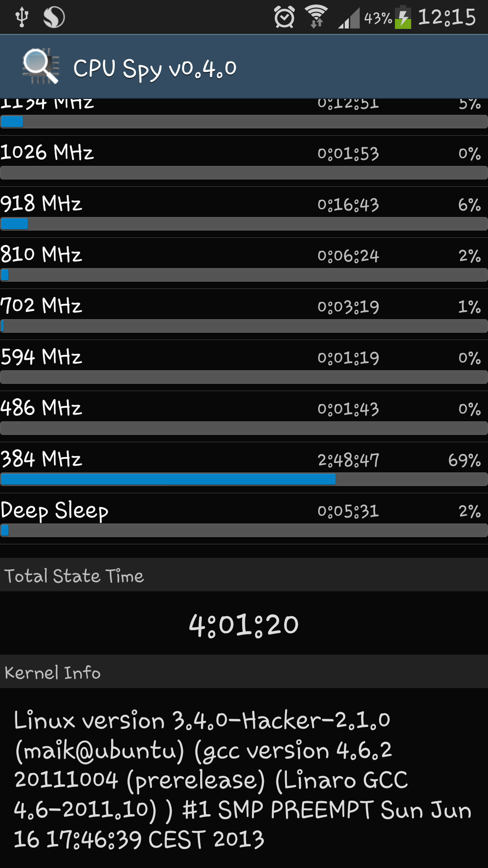
Task: Tap the alarm clock status icon
Action: click(284, 17)
